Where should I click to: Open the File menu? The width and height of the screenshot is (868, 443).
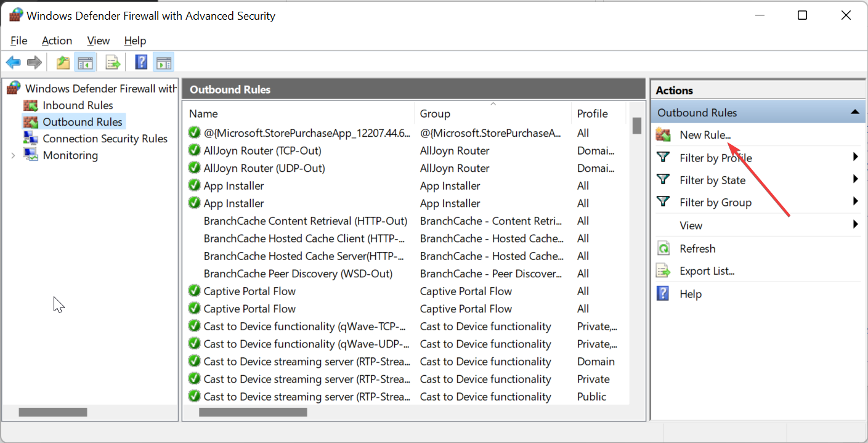coord(19,41)
